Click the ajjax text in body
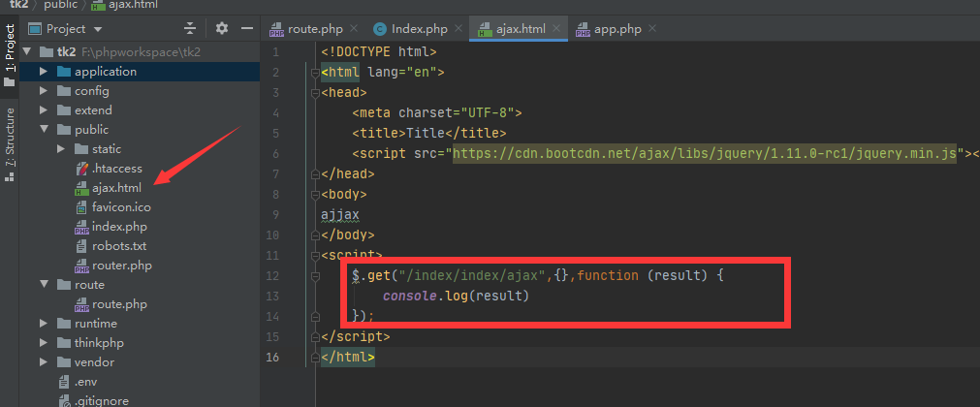 click(340, 214)
